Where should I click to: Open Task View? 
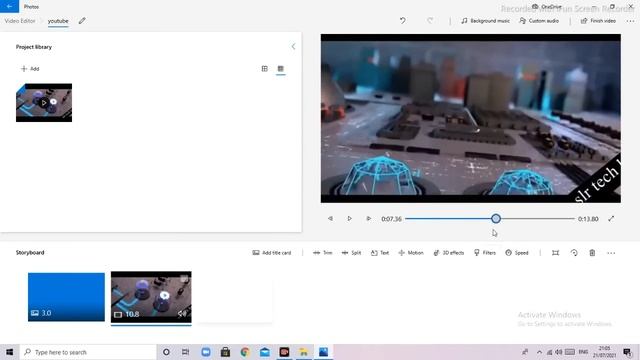pos(185,352)
